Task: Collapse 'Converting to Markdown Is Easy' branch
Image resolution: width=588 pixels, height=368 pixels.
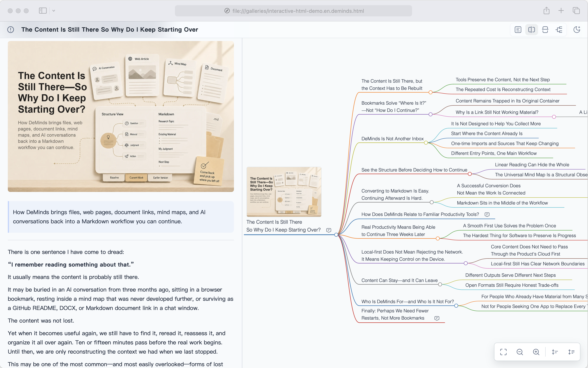Action: click(x=432, y=202)
